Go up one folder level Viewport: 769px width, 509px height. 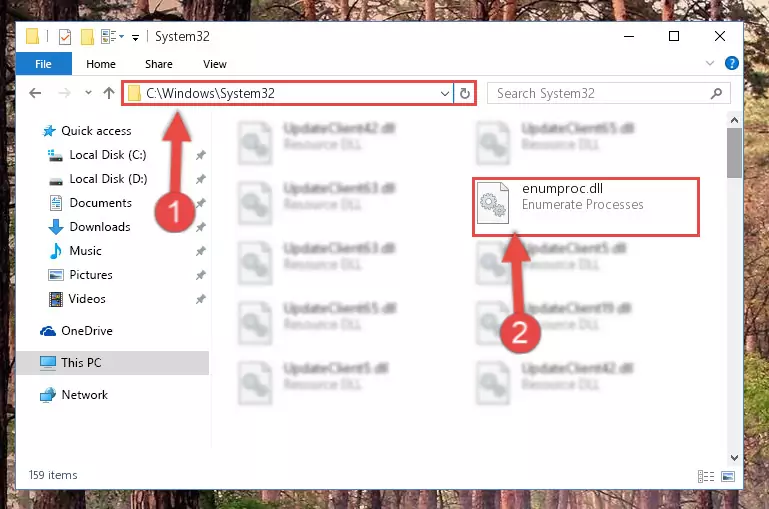pos(109,93)
